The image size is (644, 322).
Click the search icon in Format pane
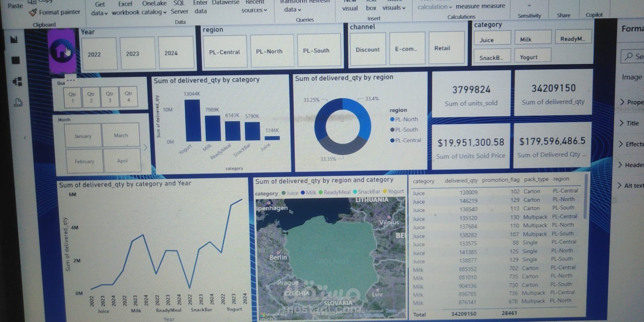pyautogui.click(x=629, y=56)
